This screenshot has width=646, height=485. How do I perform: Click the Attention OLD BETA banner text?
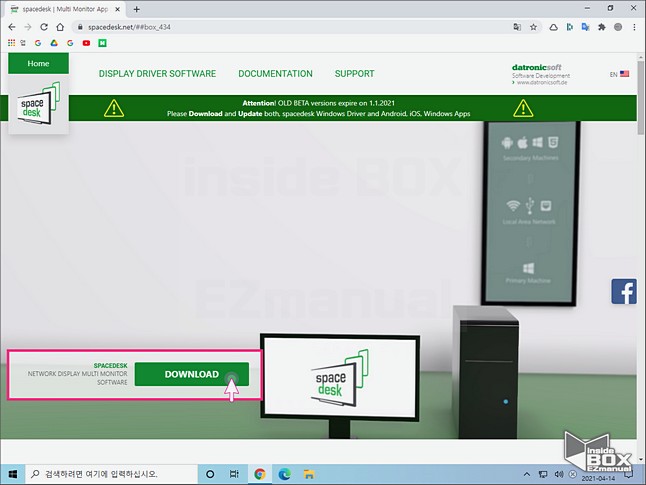(318, 108)
